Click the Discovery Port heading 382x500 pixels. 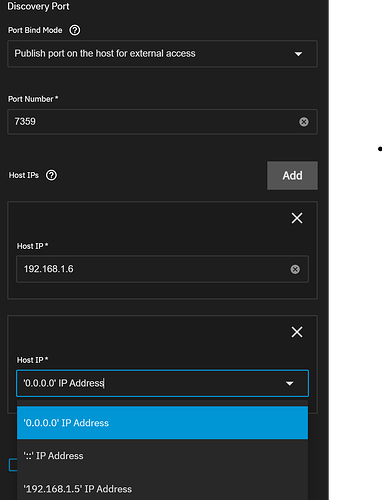click(38, 6)
